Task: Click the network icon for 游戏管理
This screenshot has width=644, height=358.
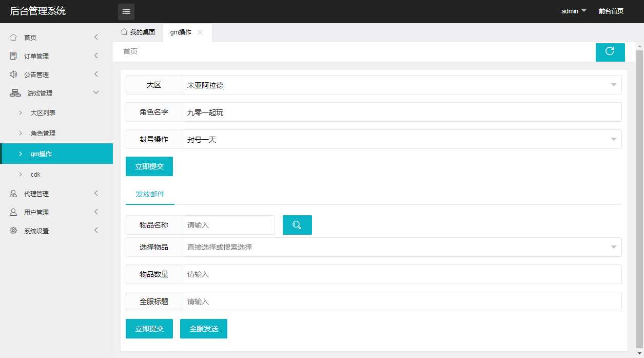Action: pyautogui.click(x=12, y=93)
